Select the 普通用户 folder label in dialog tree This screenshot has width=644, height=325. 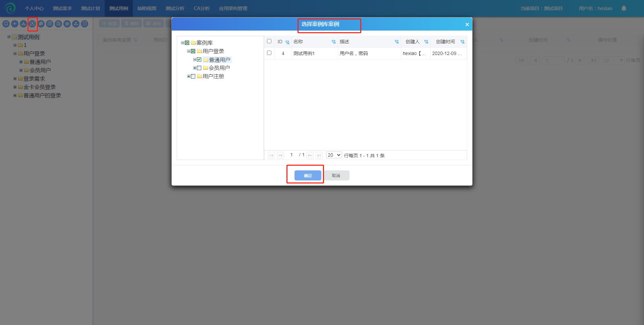(x=220, y=60)
